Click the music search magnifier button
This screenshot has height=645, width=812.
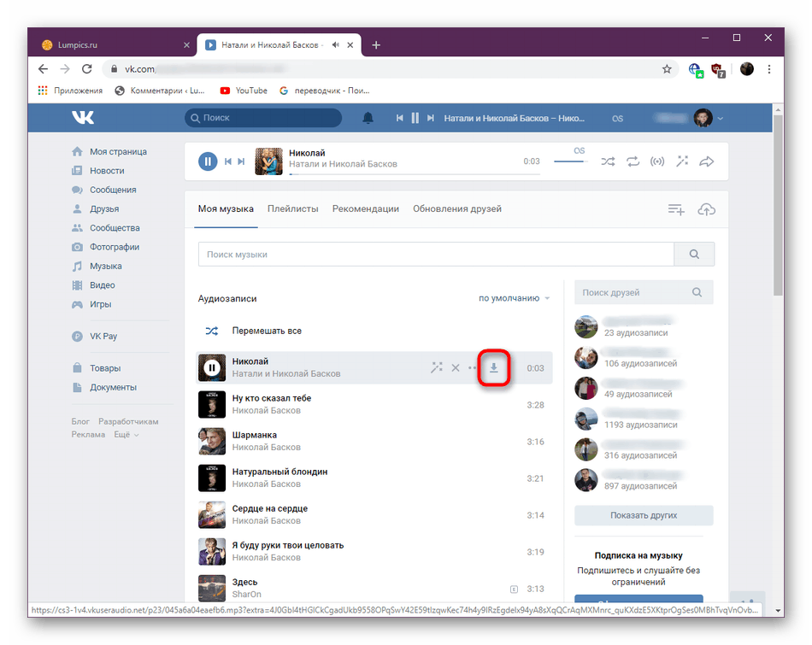tap(694, 255)
